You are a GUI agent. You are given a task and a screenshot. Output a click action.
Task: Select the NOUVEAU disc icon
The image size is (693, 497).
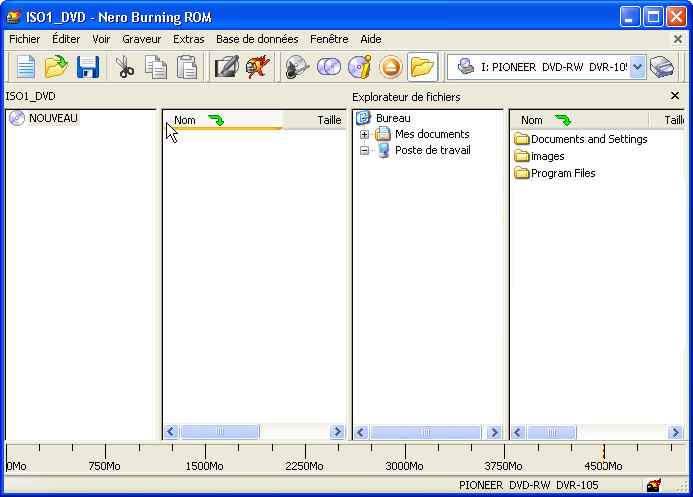click(x=17, y=118)
